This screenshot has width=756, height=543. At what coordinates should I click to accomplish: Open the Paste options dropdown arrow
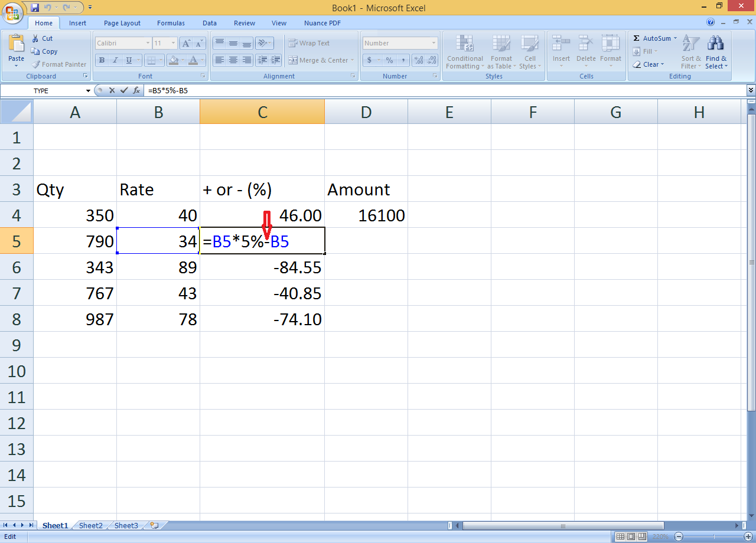[17, 66]
